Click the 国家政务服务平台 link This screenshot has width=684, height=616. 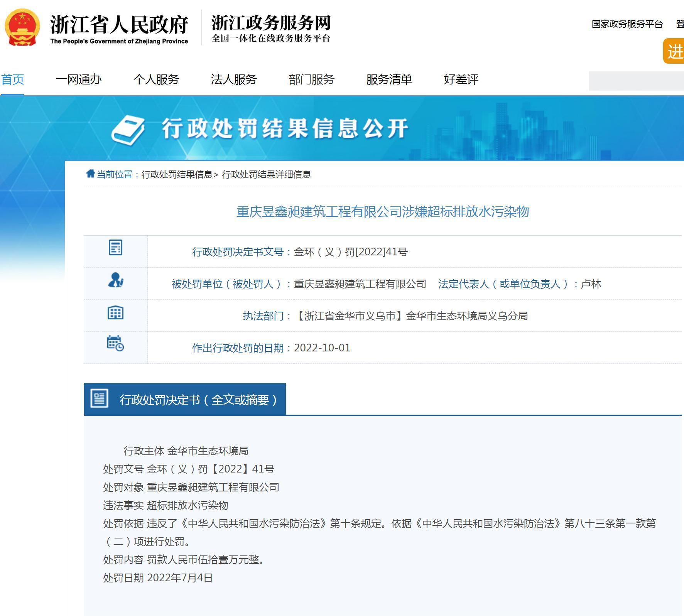coord(627,24)
